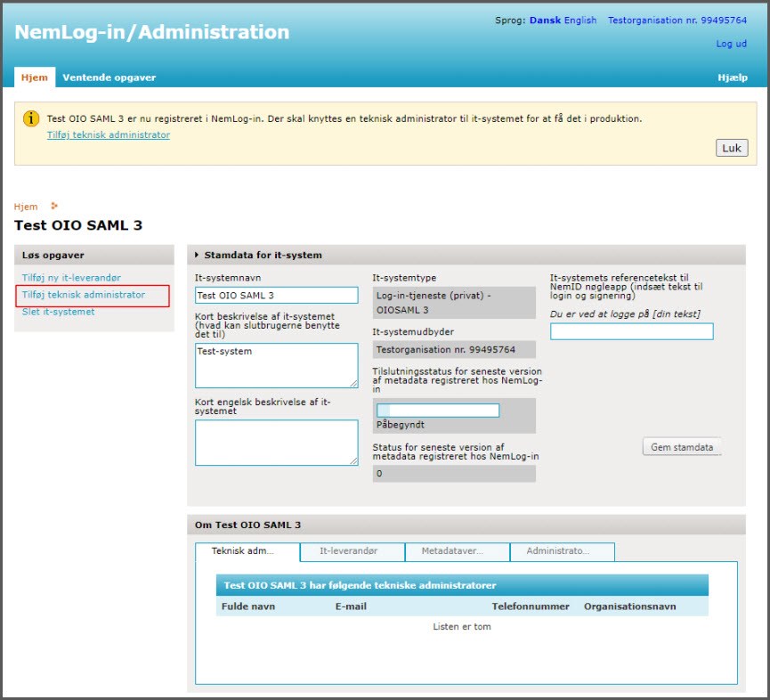Click the Påbegyndt status label
770x700 pixels.
401,425
